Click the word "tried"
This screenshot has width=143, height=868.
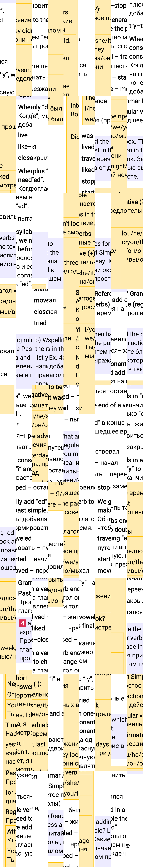(x=40, y=323)
